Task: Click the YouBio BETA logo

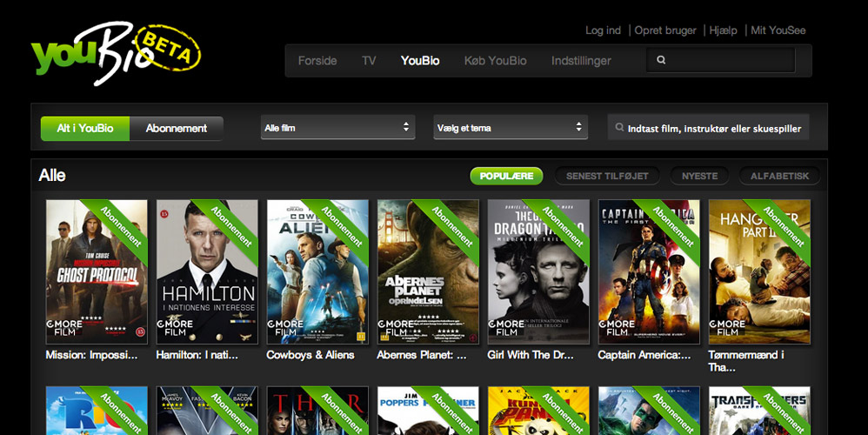Action: [x=116, y=53]
